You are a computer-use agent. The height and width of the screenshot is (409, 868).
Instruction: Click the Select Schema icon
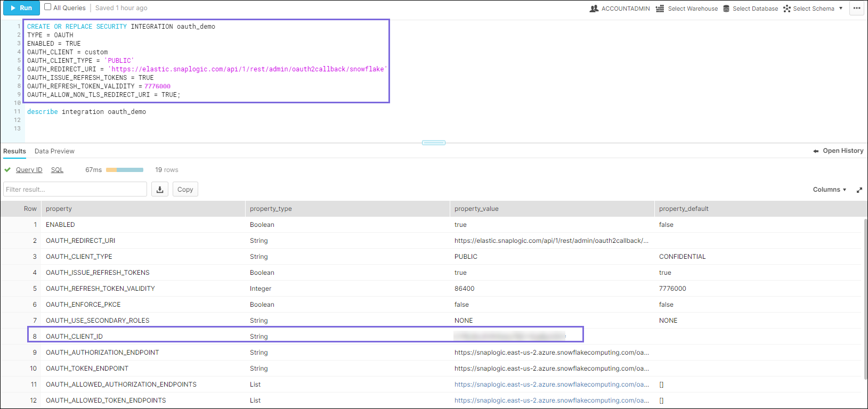pos(787,9)
